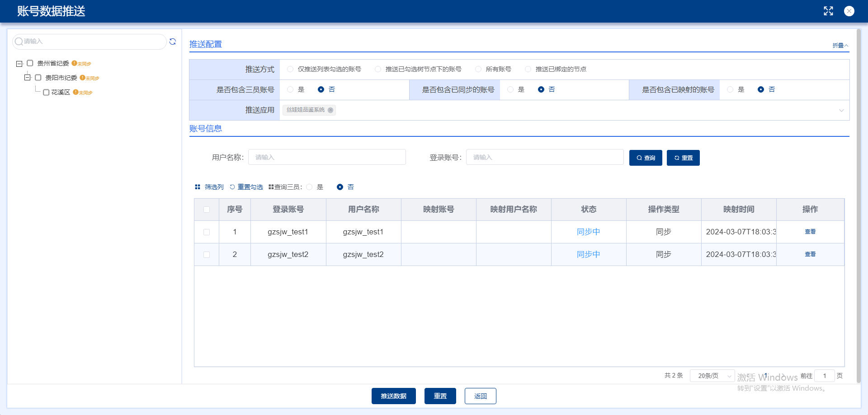The height and width of the screenshot is (415, 868).
Task: Click 重置勾选 link
Action: coord(250,187)
